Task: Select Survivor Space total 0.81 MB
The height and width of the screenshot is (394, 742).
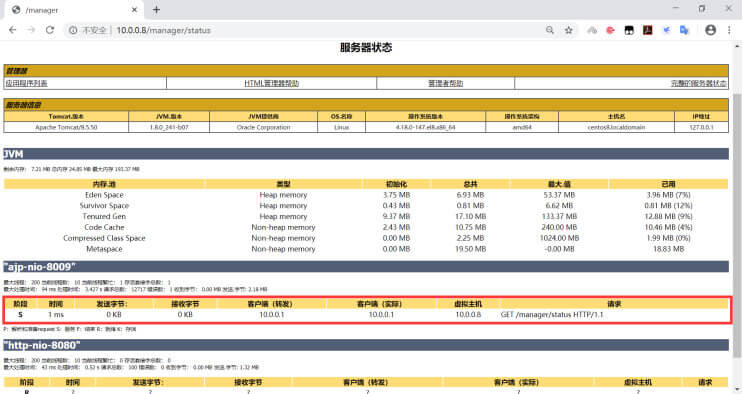Action: 470,206
